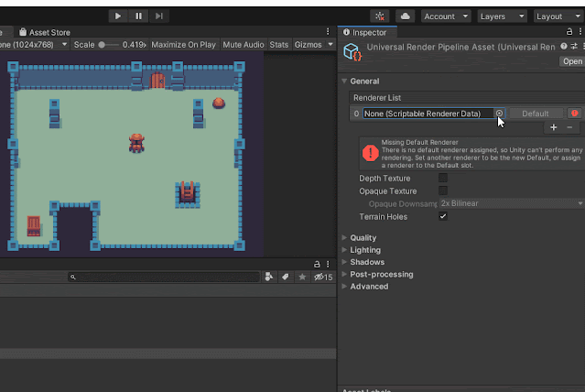Collapse the General section
The image size is (585, 392).
click(x=344, y=81)
